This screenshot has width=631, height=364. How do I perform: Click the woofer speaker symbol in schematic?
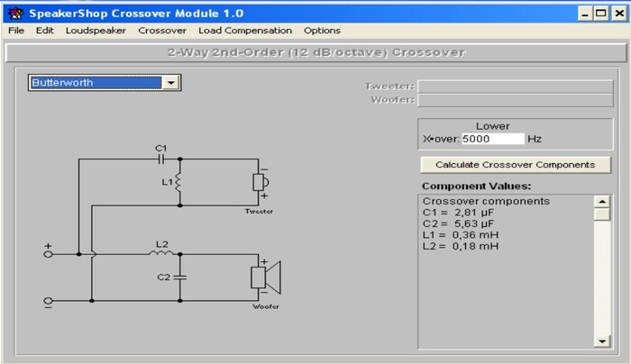(x=266, y=278)
